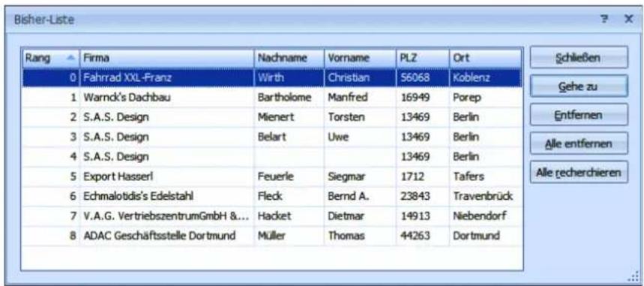Image resolution: width=644 pixels, height=286 pixels.
Task: Click the Thomas first name cell
Action: (x=360, y=236)
